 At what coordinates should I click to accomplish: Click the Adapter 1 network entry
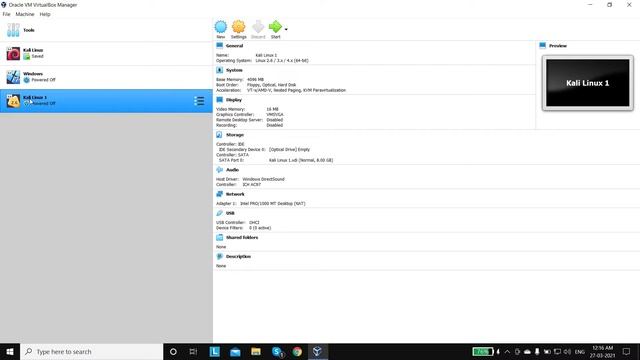pyautogui.click(x=260, y=203)
